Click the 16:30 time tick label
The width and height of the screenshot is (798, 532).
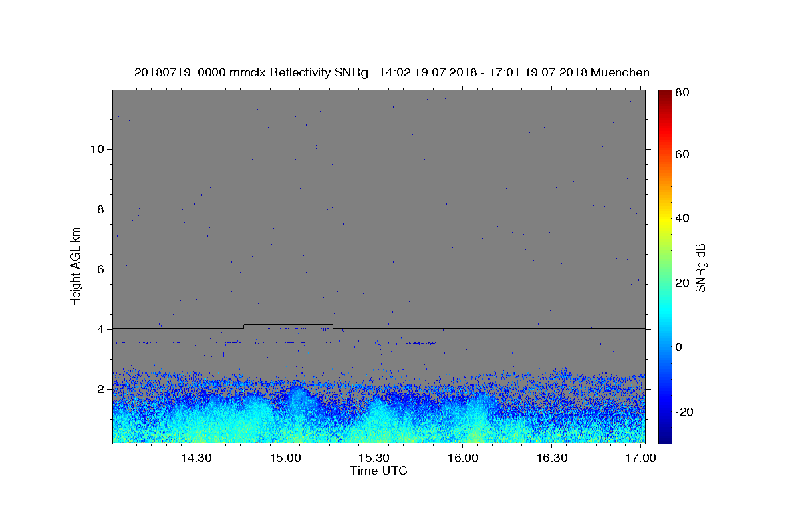coord(552,458)
